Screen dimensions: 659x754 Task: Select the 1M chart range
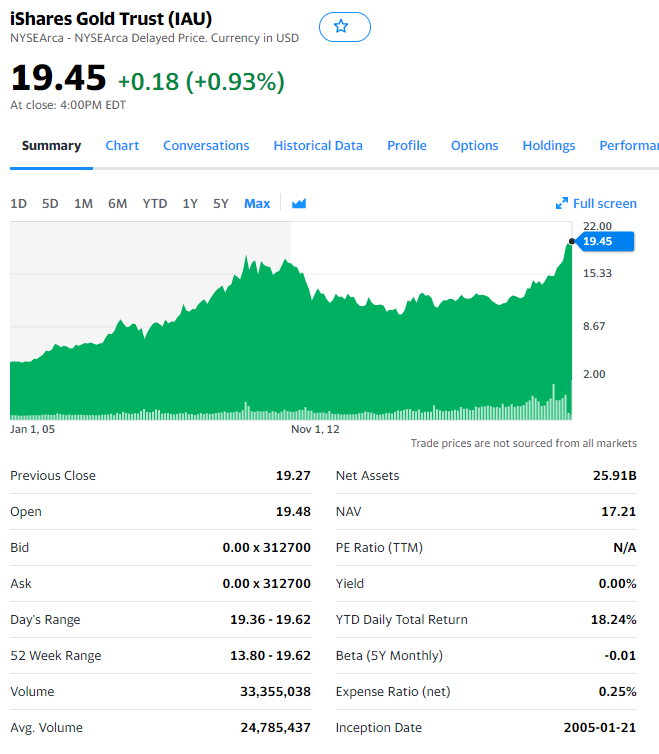(x=83, y=204)
